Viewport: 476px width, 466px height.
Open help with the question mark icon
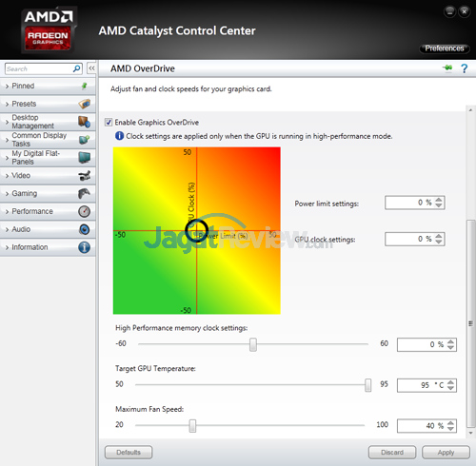[465, 68]
